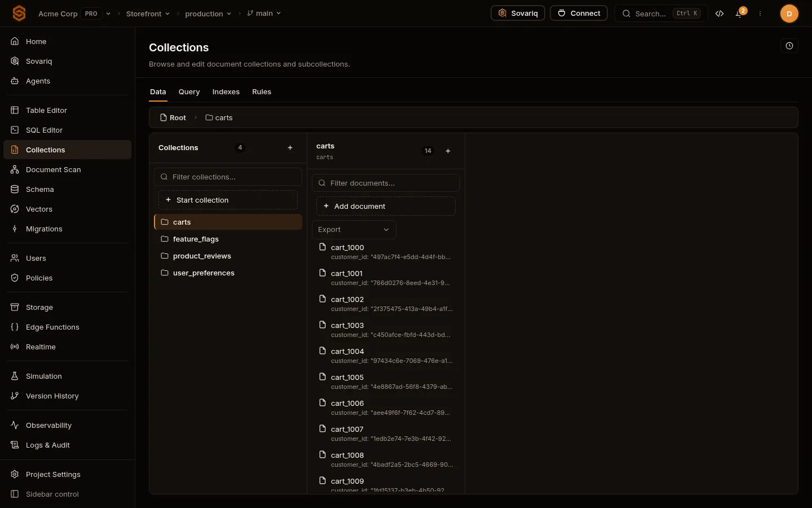Viewport: 812px width, 508px height.
Task: Click the orange app logo icon
Action: tap(19, 14)
